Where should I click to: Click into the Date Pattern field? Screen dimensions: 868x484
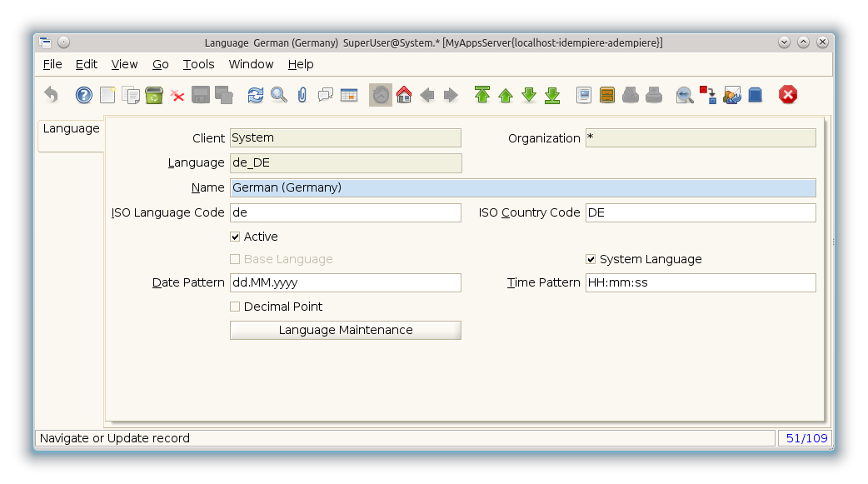(345, 283)
